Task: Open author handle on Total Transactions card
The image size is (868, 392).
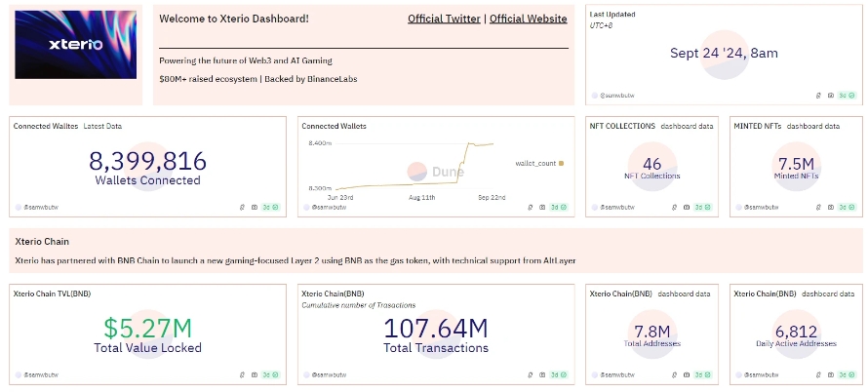Action: click(x=330, y=374)
